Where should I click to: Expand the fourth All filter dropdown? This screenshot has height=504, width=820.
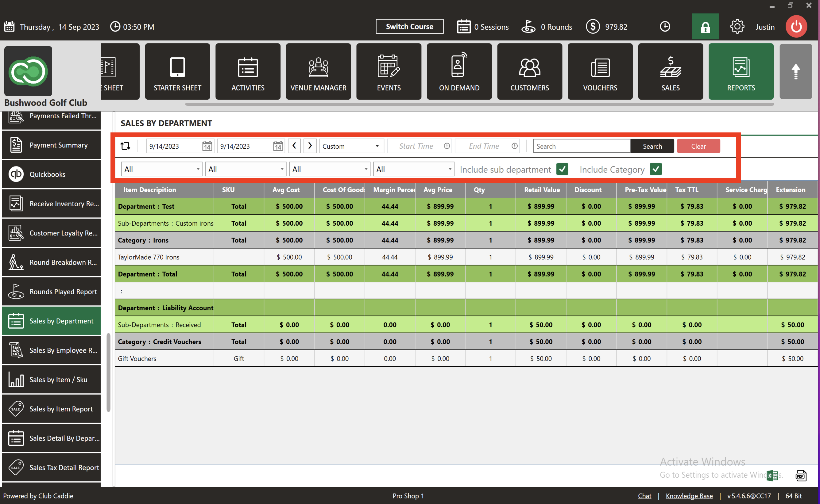click(414, 169)
